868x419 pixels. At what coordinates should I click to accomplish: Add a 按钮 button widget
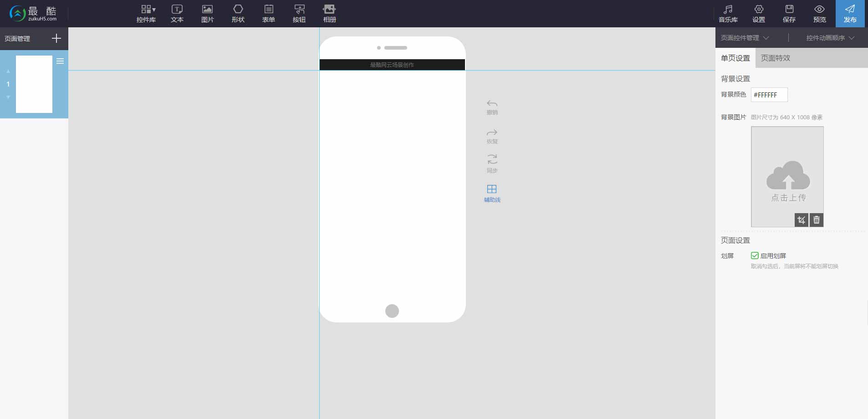[x=299, y=14]
